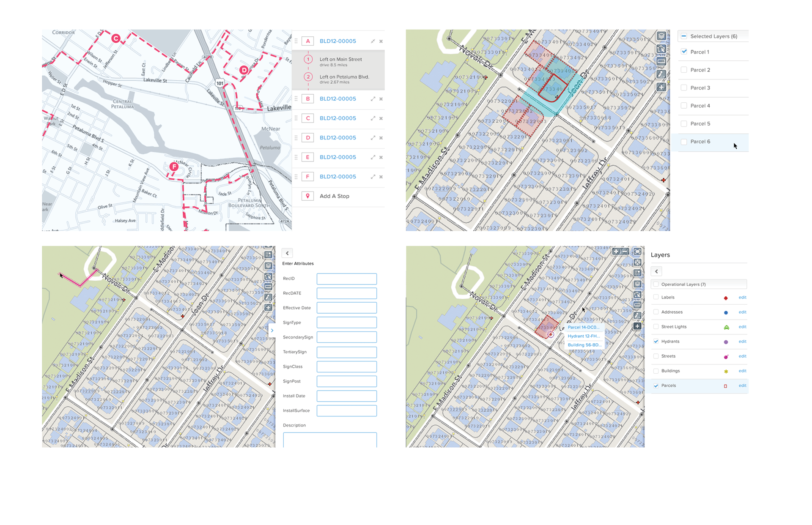The height and width of the screenshot is (525, 812).
Task: Activate ruler tool on Enter Attributes map
Action: coord(268,287)
